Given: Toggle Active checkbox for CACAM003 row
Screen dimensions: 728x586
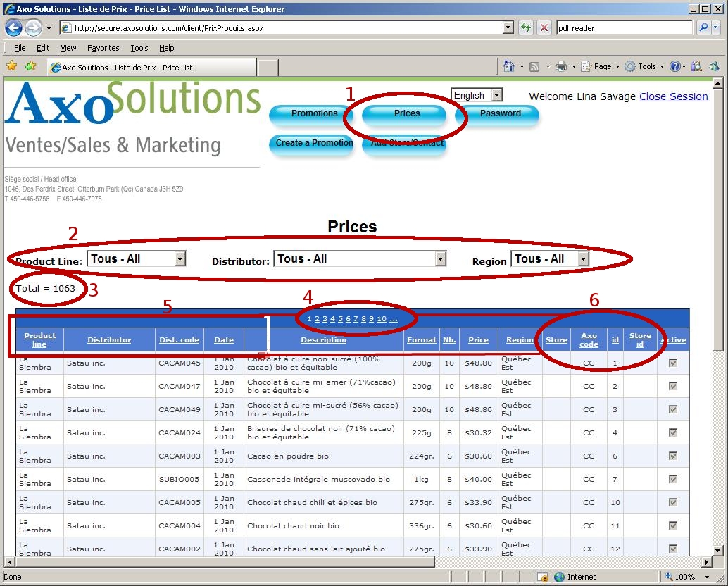Looking at the screenshot, I should pos(673,456).
